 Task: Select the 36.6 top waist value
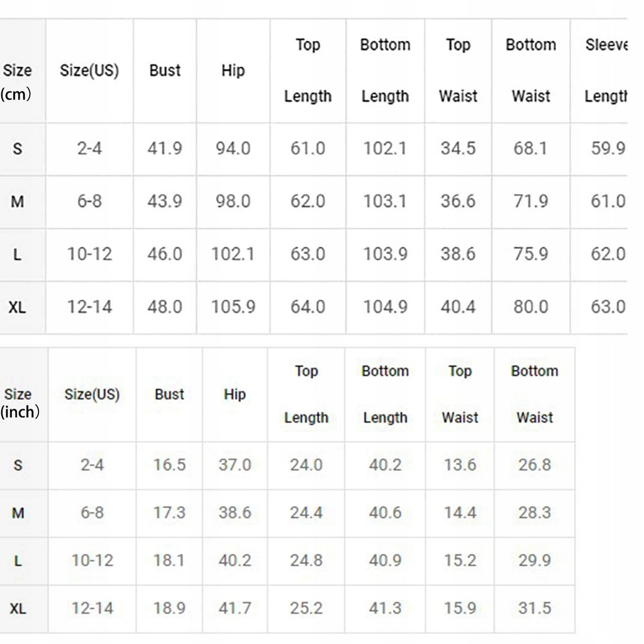[x=458, y=201]
